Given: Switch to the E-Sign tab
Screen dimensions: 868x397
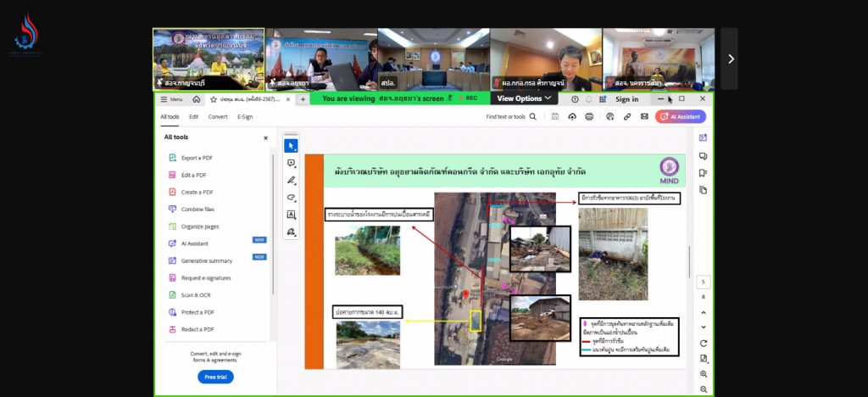Looking at the screenshot, I should 245,117.
